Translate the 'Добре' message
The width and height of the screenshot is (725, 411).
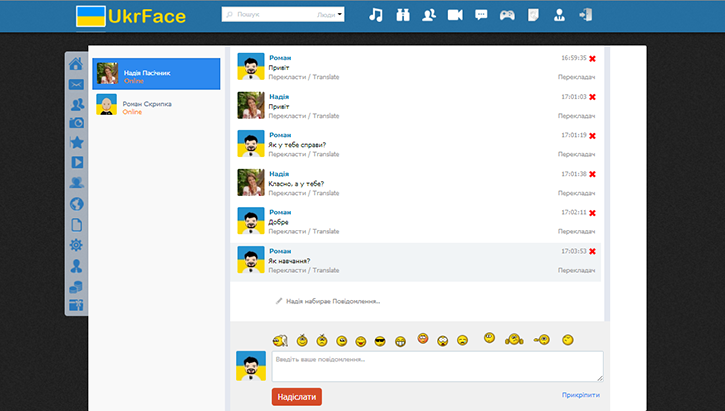(x=304, y=232)
